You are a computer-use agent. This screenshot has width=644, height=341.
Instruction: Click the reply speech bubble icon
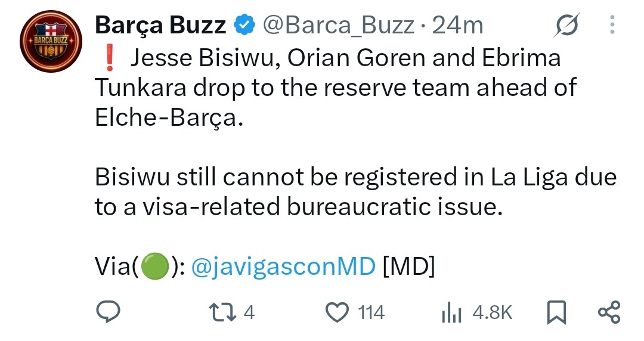tap(108, 312)
